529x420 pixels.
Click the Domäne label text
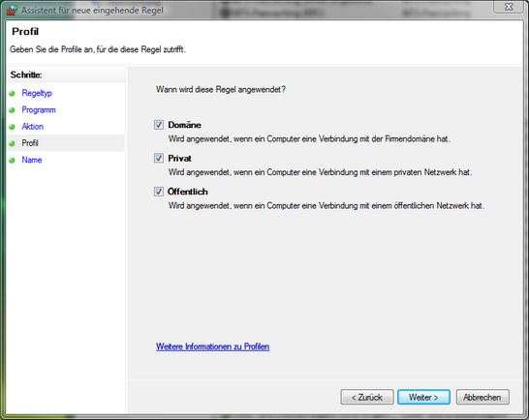click(184, 125)
